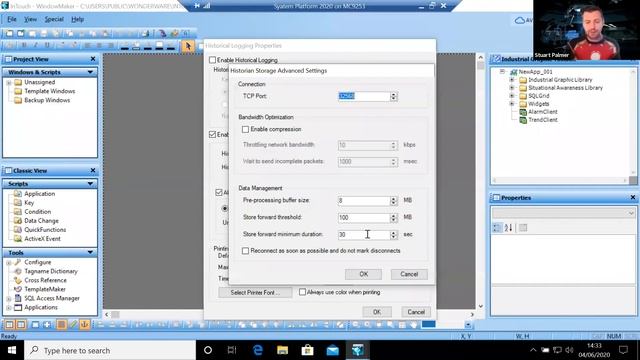Expand the Configure node under Tools
The height and width of the screenshot is (360, 640).
pyautogui.click(x=9, y=262)
